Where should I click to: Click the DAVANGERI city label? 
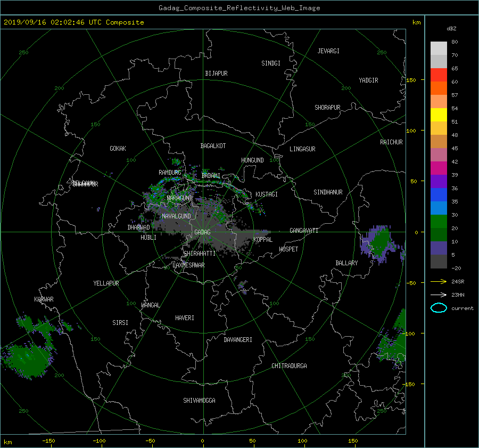[x=238, y=340]
